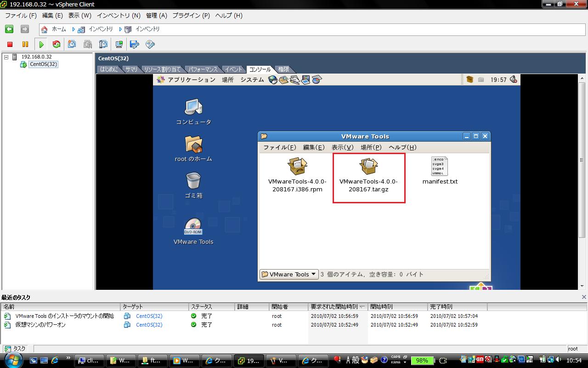This screenshot has width=588, height=368.
Task: Suspend the VM with the pause icon
Action: click(25, 44)
